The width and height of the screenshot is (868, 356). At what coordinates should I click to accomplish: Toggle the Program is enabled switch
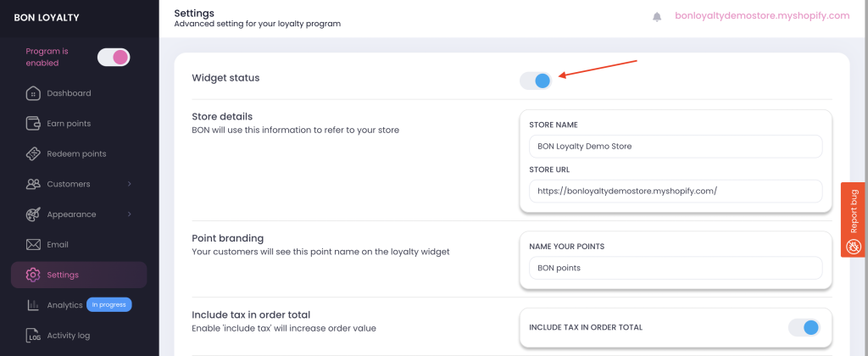coord(114,57)
